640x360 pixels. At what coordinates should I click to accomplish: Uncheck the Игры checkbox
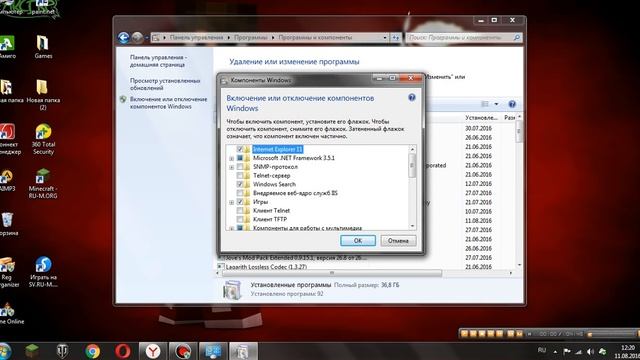coord(240,202)
